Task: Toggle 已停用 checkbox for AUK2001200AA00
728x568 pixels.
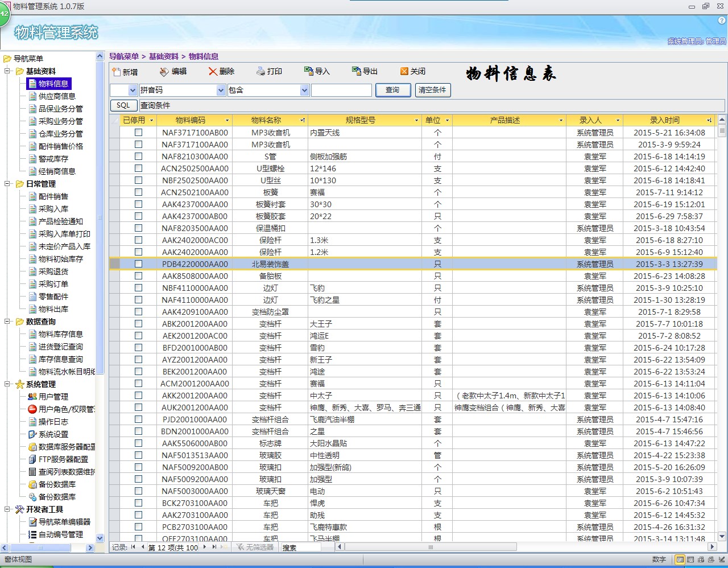Action: click(x=138, y=407)
